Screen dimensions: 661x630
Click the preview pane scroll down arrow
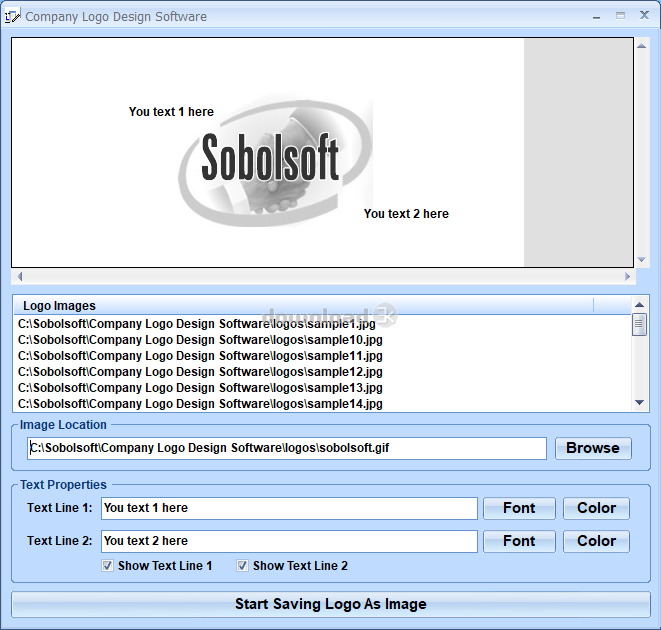click(x=642, y=260)
